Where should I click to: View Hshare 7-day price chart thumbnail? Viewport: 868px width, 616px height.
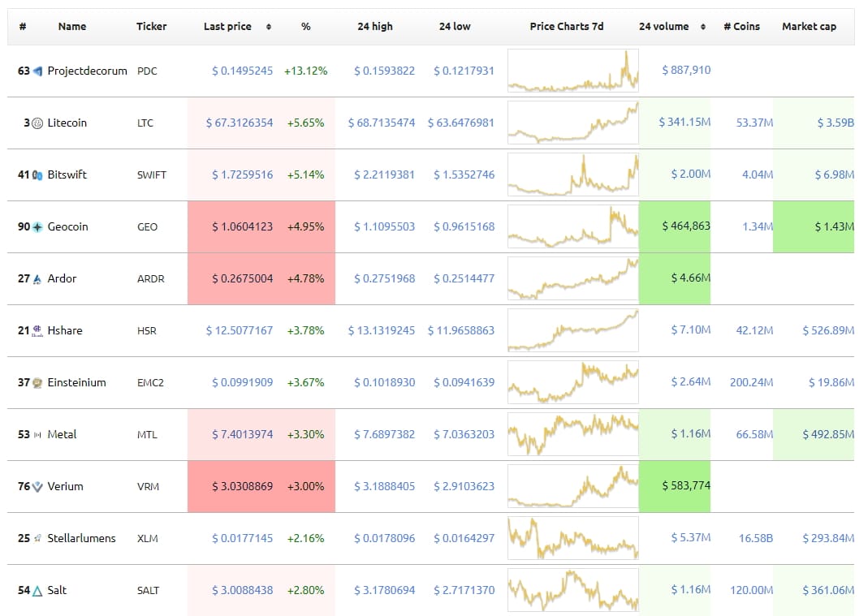tap(572, 330)
